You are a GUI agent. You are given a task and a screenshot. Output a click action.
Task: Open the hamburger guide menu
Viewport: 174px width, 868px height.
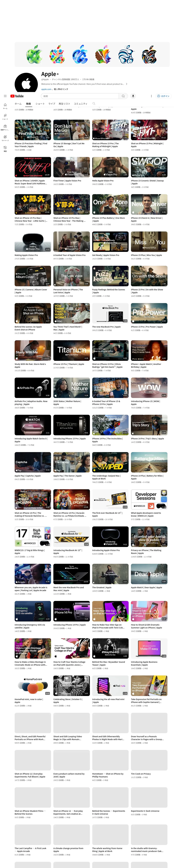coord(5,96)
